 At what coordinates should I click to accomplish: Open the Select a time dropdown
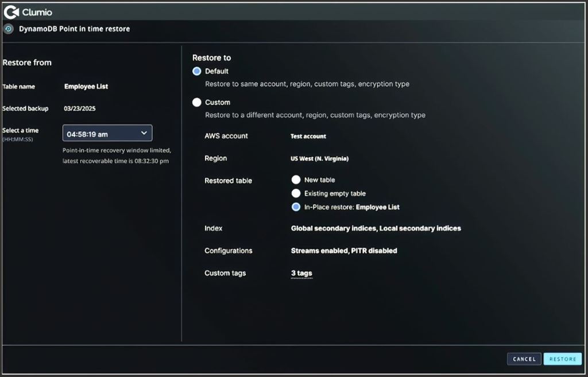coord(107,134)
